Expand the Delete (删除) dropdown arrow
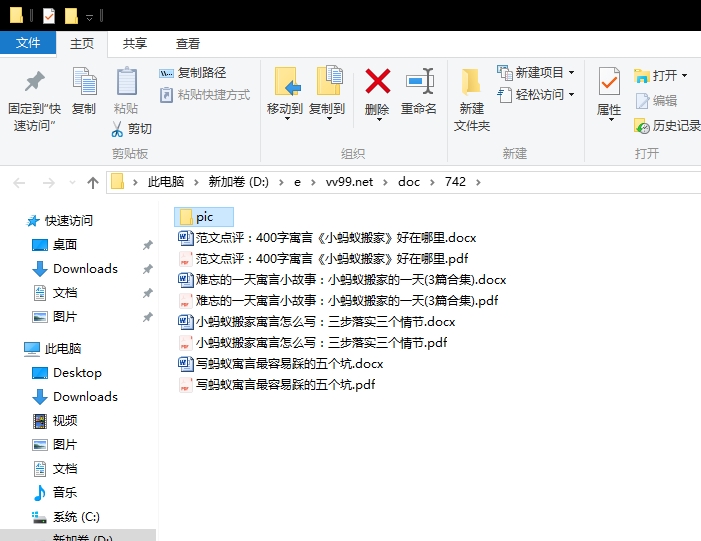Image resolution: width=701 pixels, height=541 pixels. pos(379,119)
